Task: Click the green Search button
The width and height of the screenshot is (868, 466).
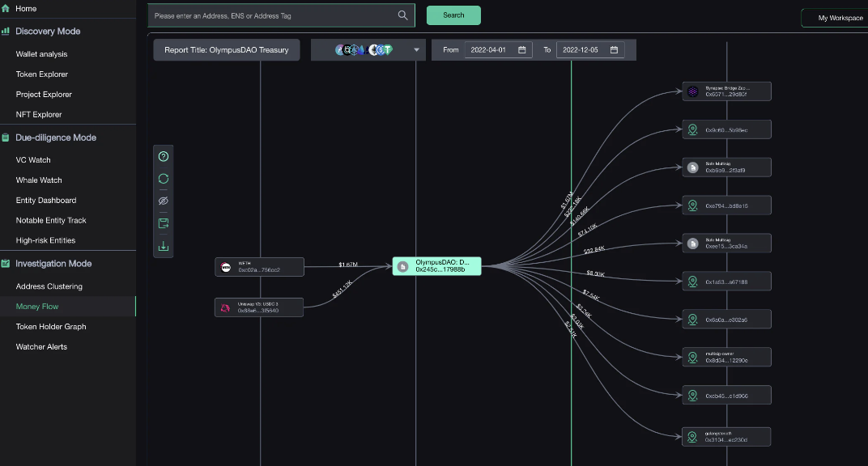Action: tap(453, 15)
